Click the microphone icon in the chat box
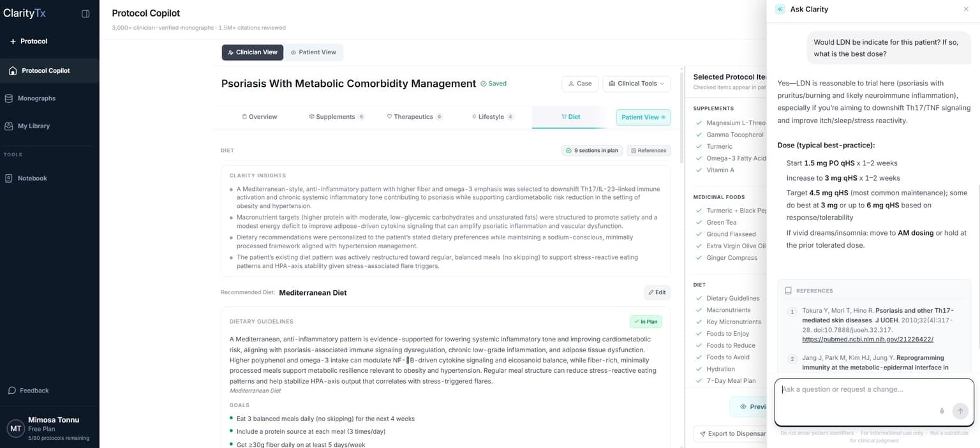The width and height of the screenshot is (980, 448). 942,411
